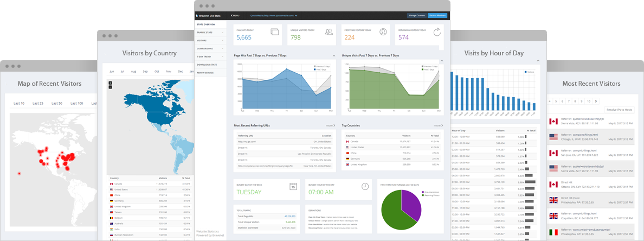
Task: Click Canada flag beside Ottawa visitor entry
Action: click(553, 184)
